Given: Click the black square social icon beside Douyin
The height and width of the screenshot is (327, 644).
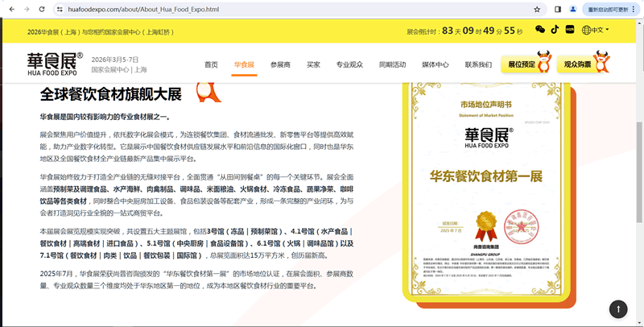Looking at the screenshot, I should click(x=569, y=31).
